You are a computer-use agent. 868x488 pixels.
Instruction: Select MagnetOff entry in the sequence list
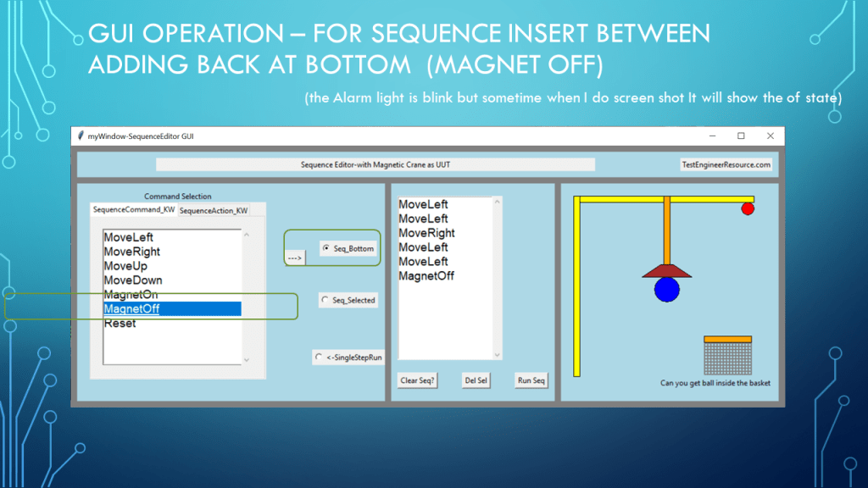tap(426, 276)
